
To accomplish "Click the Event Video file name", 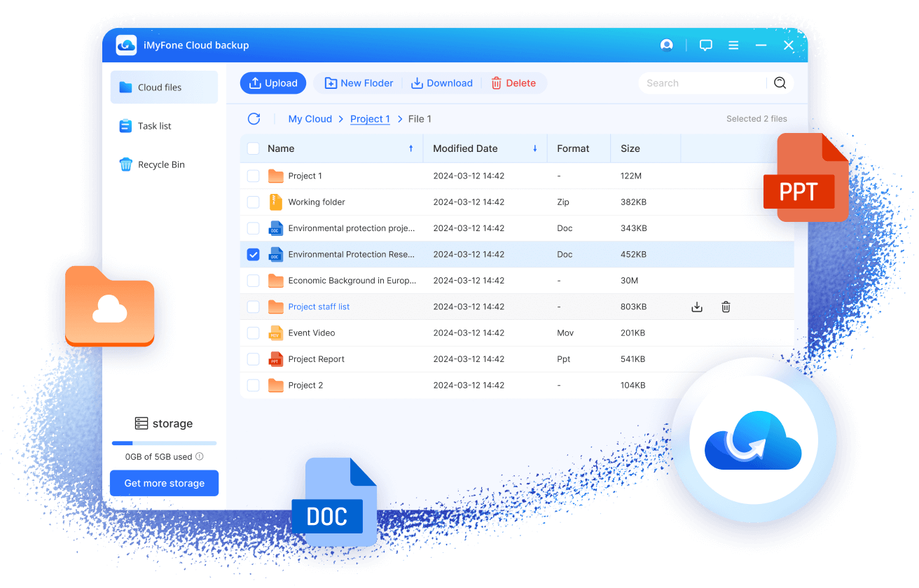I will (312, 333).
